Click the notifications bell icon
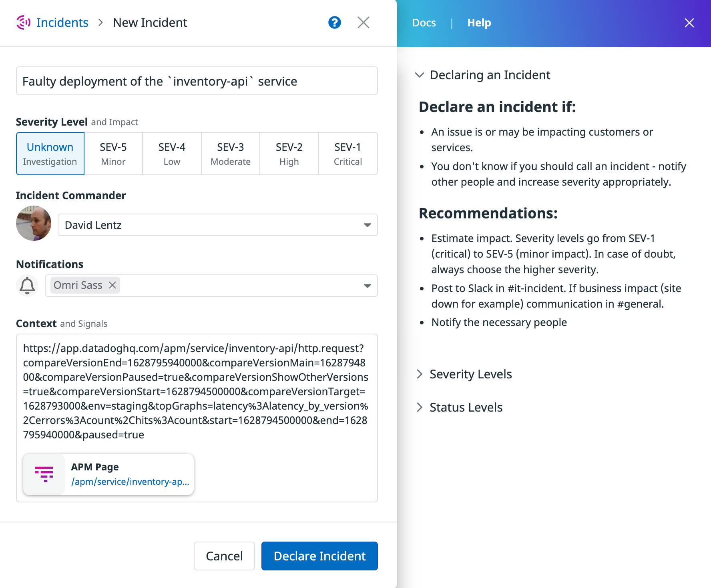Screen dimensions: 711x588 [x=27, y=285]
